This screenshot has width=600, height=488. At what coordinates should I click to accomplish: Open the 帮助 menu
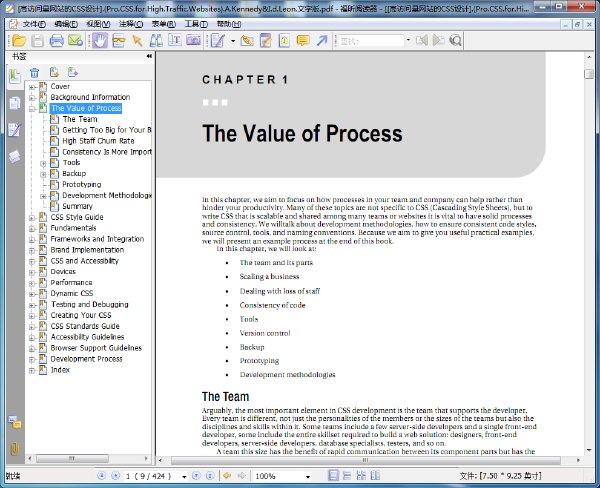coord(228,24)
